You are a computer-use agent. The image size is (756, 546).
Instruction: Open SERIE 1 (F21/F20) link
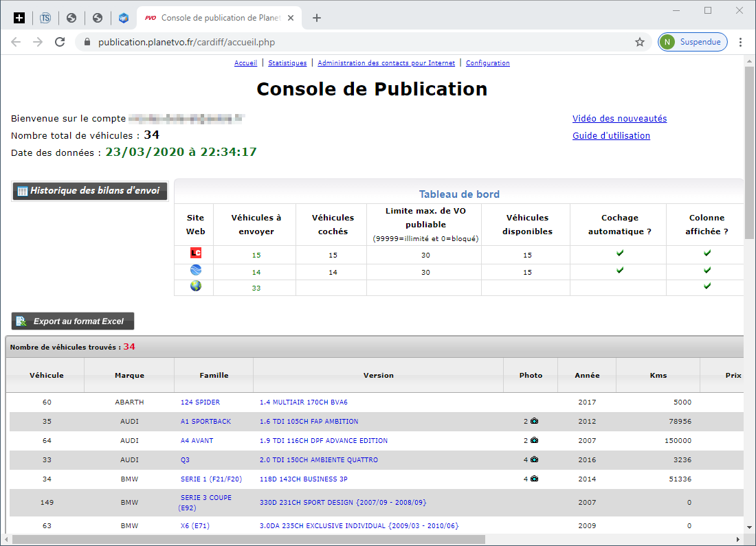tap(211, 479)
